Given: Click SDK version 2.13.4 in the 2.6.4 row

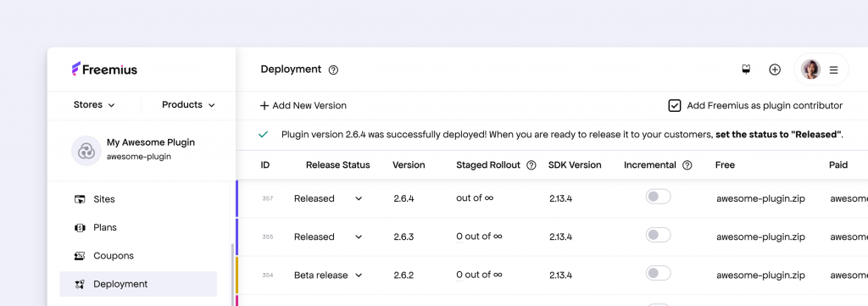Looking at the screenshot, I should [561, 198].
